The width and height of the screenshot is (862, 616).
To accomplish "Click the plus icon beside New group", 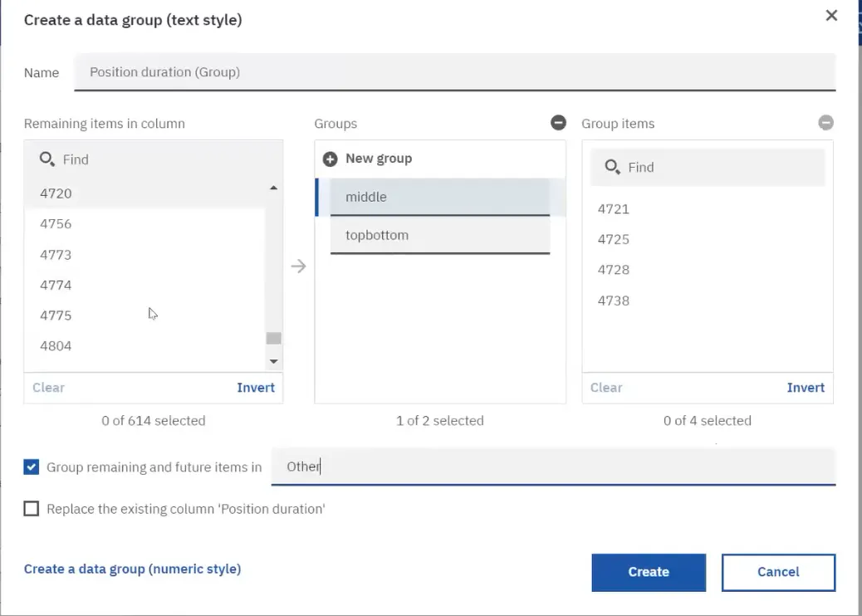I will point(330,159).
